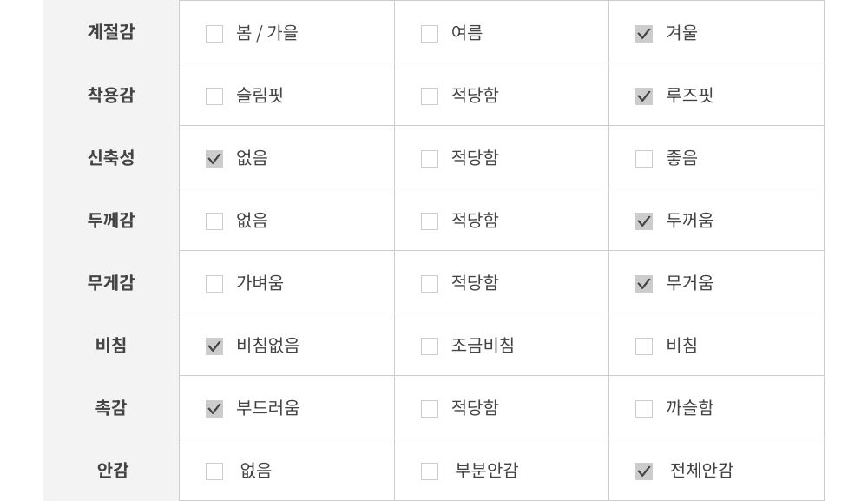Tick the 여름 checkbox

coord(430,34)
